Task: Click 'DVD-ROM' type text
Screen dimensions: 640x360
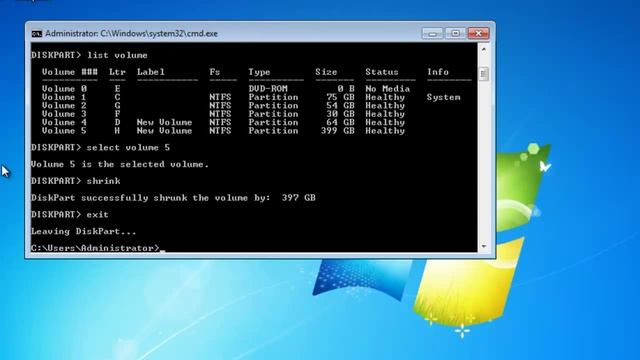Action: (268, 89)
